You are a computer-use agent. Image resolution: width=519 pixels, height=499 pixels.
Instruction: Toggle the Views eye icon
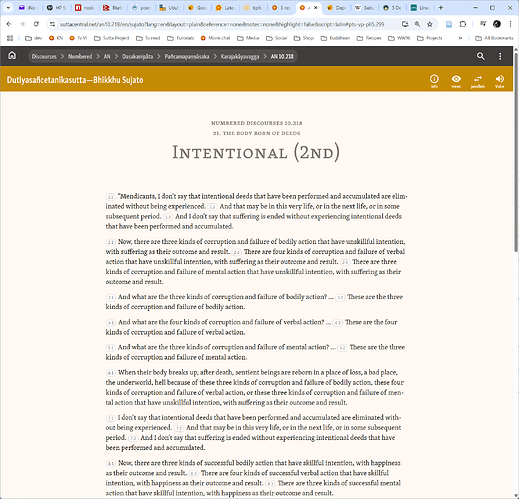click(x=456, y=81)
